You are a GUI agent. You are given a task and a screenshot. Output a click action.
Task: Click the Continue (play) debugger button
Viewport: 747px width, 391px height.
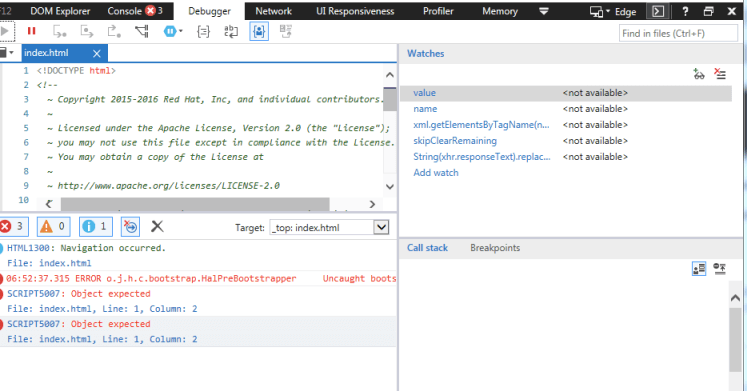pos(6,31)
